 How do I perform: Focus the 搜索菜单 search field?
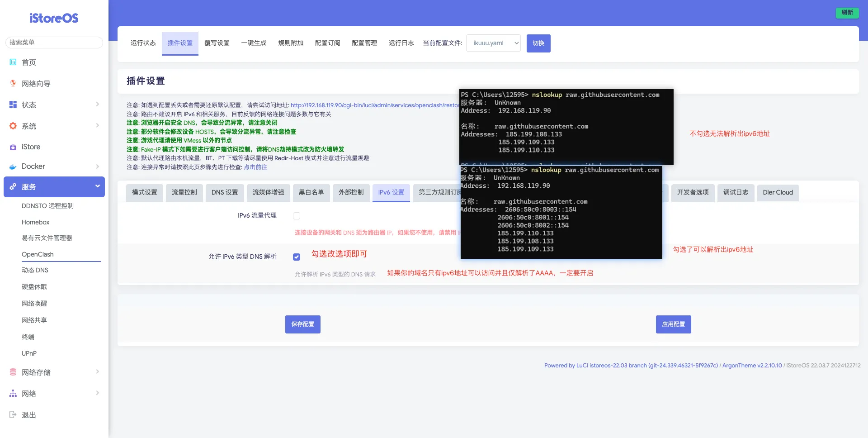pos(54,43)
